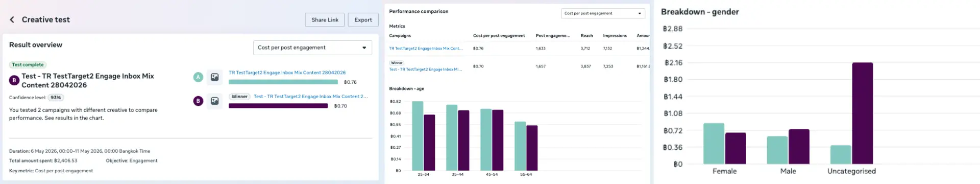Click the purple bar for age 25-34
The height and width of the screenshot is (184, 980).
tap(429, 143)
